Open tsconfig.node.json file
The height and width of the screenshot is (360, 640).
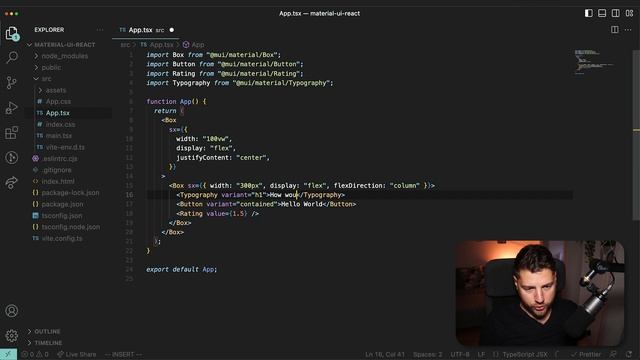pos(71,227)
